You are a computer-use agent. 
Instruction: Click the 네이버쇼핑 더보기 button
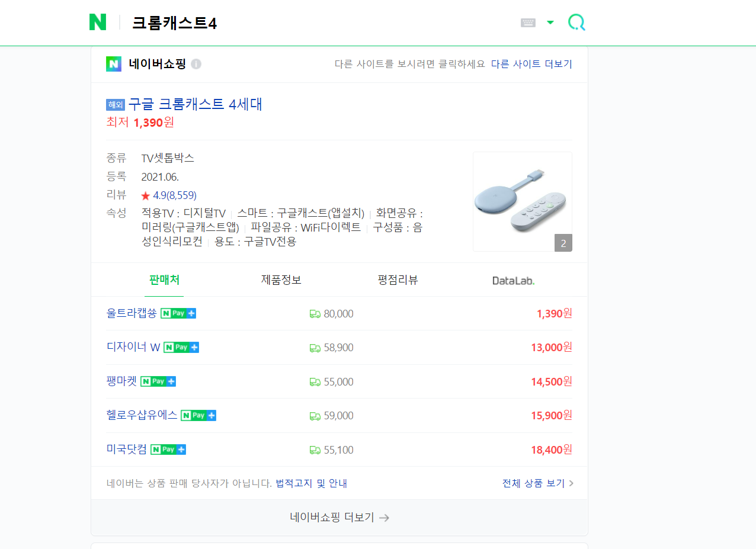click(x=339, y=518)
